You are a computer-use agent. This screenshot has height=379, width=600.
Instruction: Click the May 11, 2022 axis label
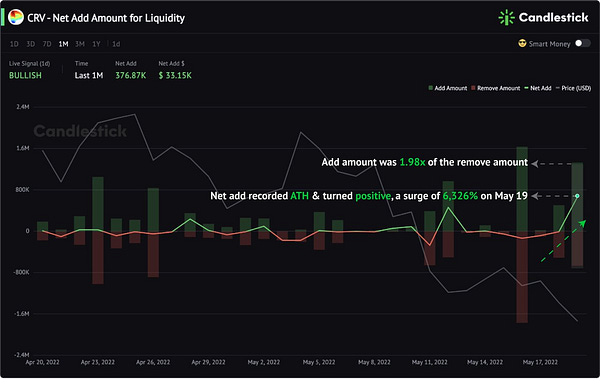429,362
